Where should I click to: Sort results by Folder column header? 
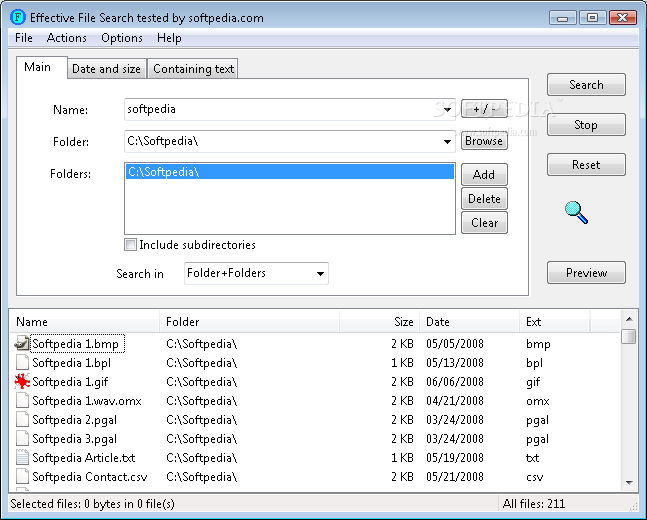click(250, 321)
